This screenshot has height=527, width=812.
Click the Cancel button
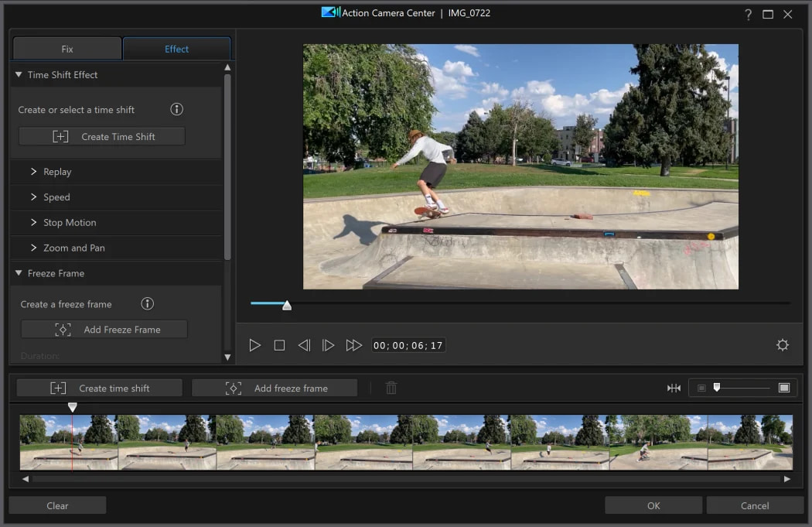click(x=755, y=505)
